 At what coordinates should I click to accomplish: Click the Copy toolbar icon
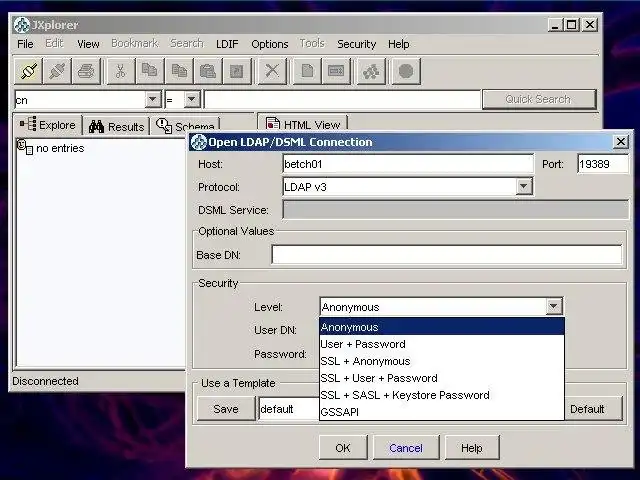click(x=149, y=71)
